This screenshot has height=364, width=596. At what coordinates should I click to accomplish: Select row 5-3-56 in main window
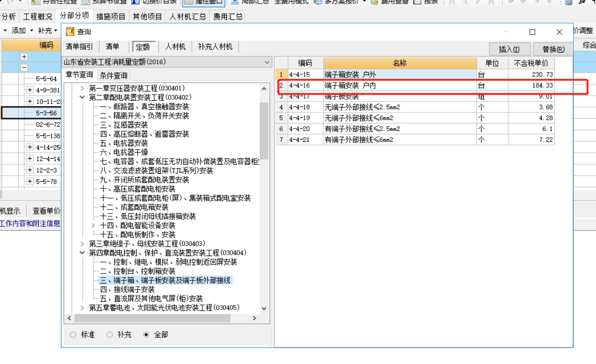[32, 113]
